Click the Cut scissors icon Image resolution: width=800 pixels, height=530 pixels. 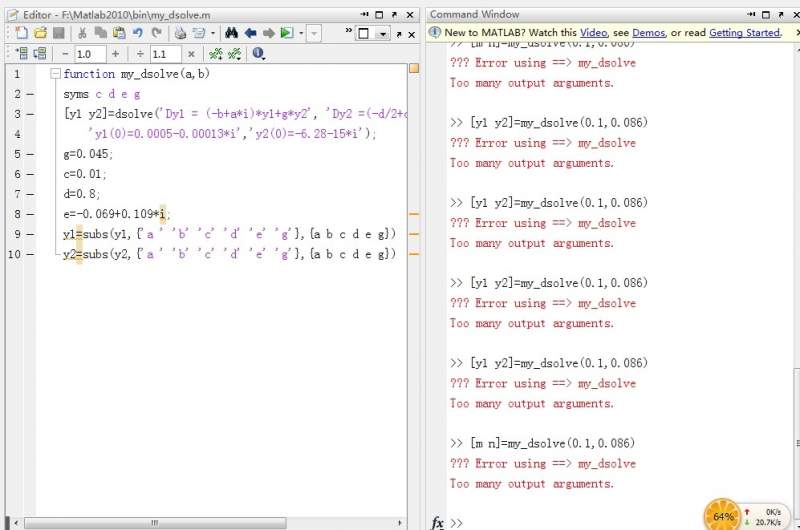coord(82,33)
